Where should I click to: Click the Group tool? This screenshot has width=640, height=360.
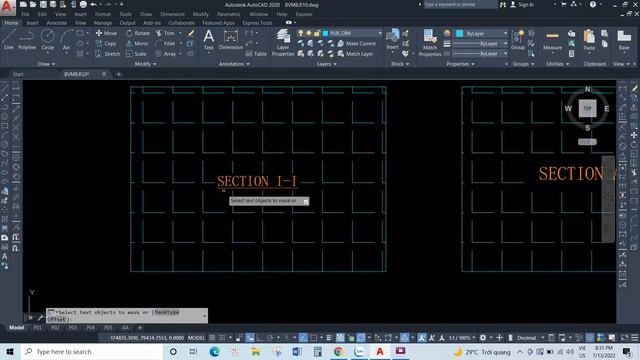[x=518, y=40]
